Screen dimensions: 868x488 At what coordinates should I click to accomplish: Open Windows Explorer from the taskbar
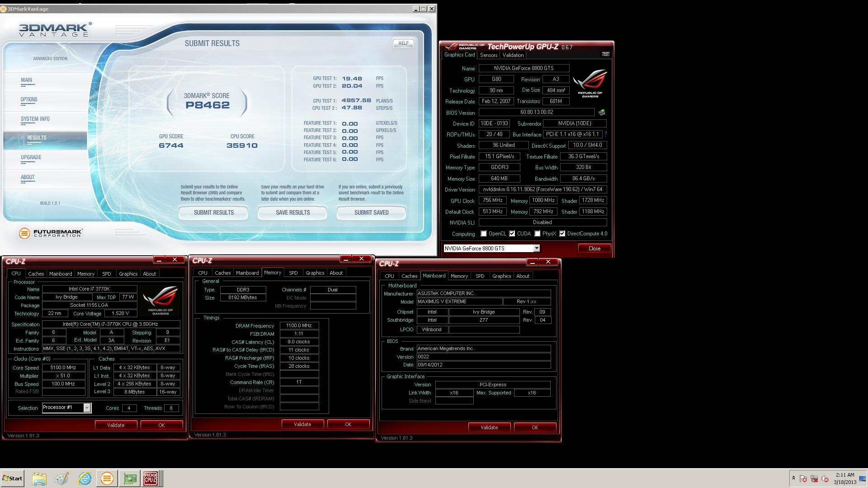(39, 479)
